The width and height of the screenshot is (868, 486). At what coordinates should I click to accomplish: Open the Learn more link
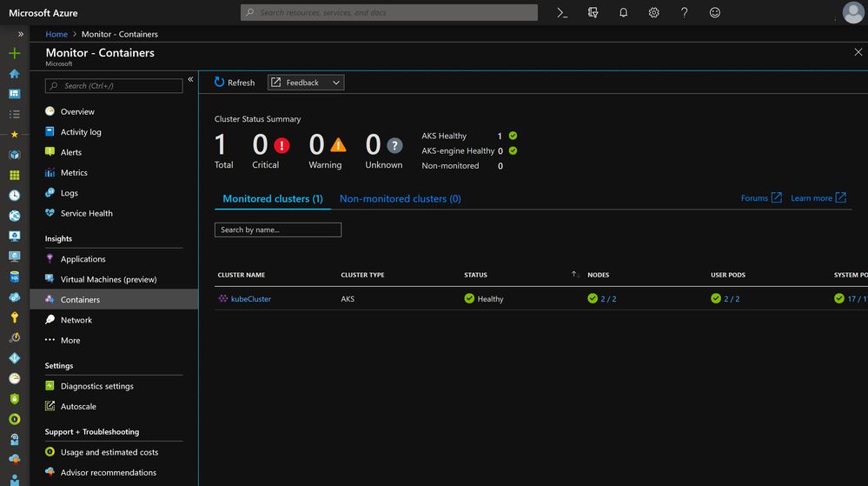pyautogui.click(x=818, y=198)
